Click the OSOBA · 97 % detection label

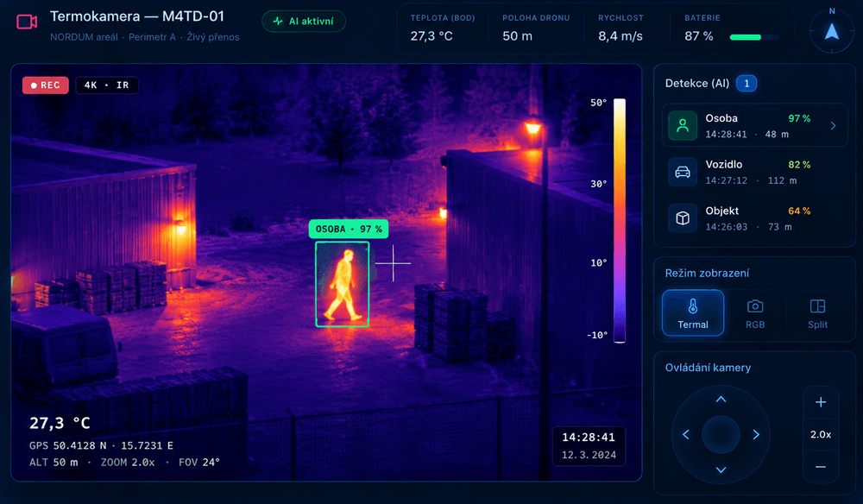pos(349,229)
